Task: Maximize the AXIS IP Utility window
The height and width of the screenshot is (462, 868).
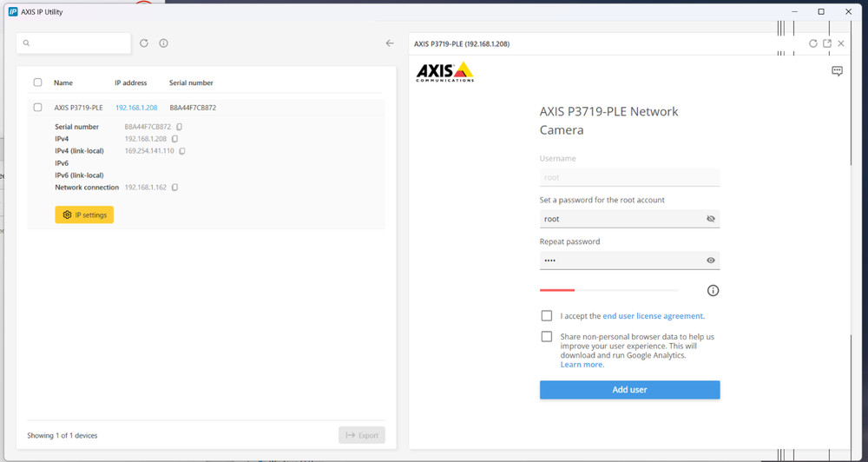Action: (x=821, y=11)
